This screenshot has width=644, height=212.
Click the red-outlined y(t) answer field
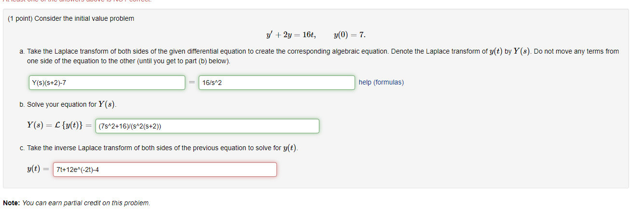[x=164, y=170]
